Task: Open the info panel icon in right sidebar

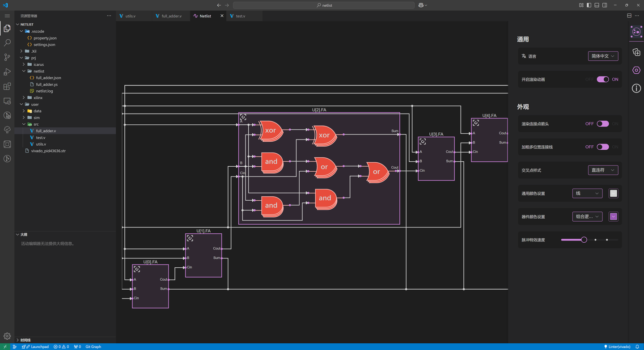Action: pos(636,88)
